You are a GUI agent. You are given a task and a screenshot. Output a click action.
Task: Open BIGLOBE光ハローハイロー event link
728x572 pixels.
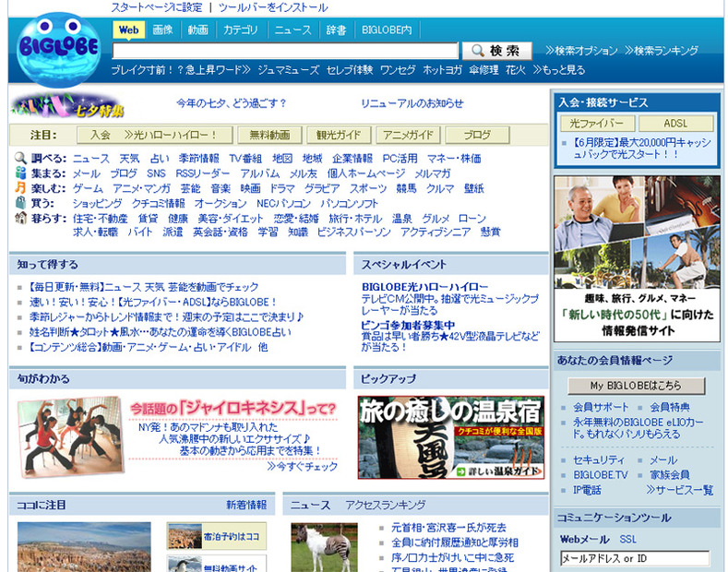tap(424, 287)
